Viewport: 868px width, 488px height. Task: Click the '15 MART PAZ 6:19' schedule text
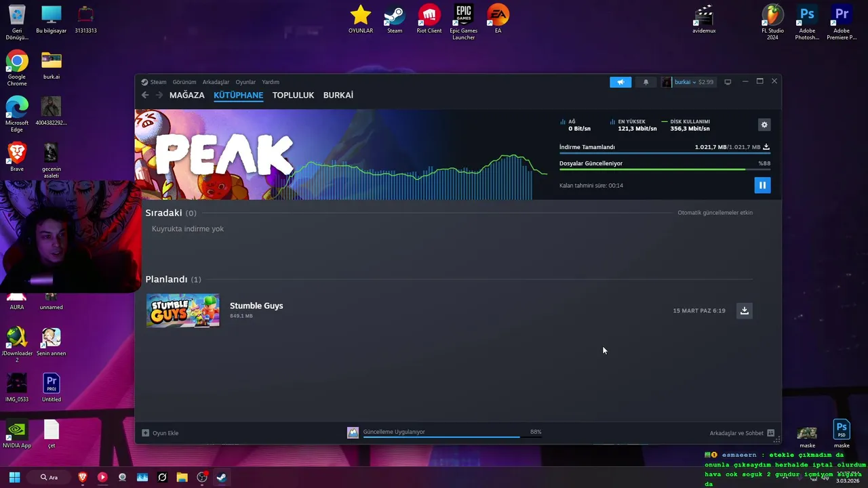[x=699, y=310]
